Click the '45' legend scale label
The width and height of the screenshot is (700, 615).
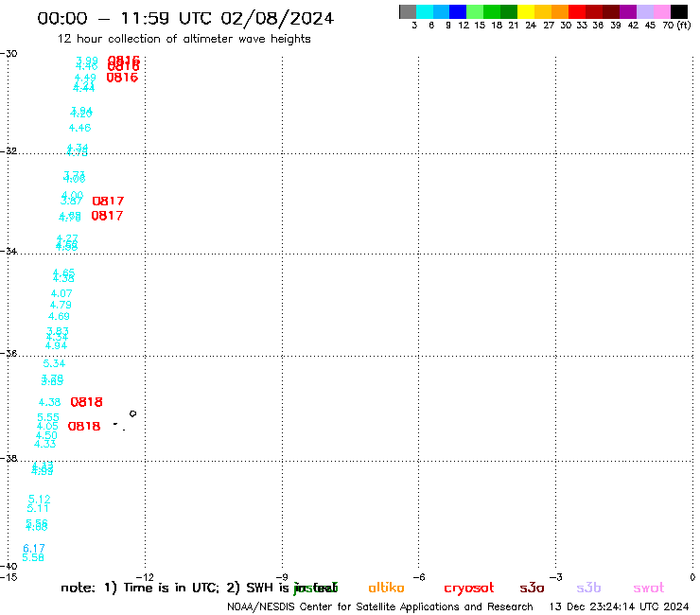point(650,26)
